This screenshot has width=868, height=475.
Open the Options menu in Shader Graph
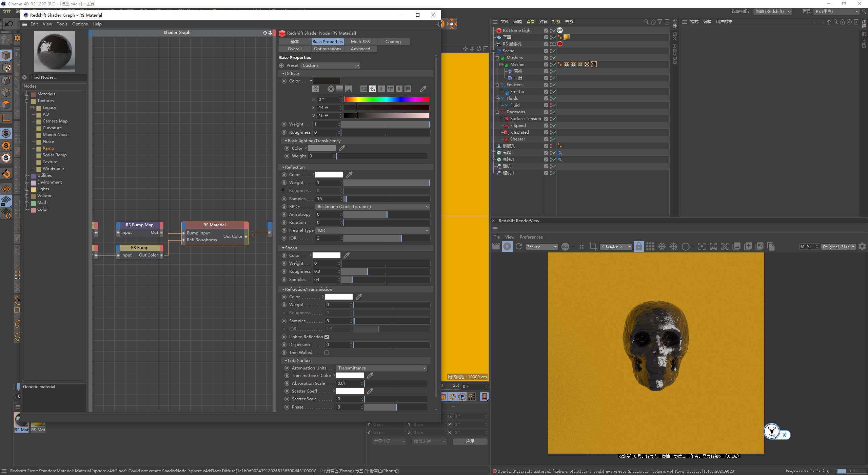click(80, 24)
